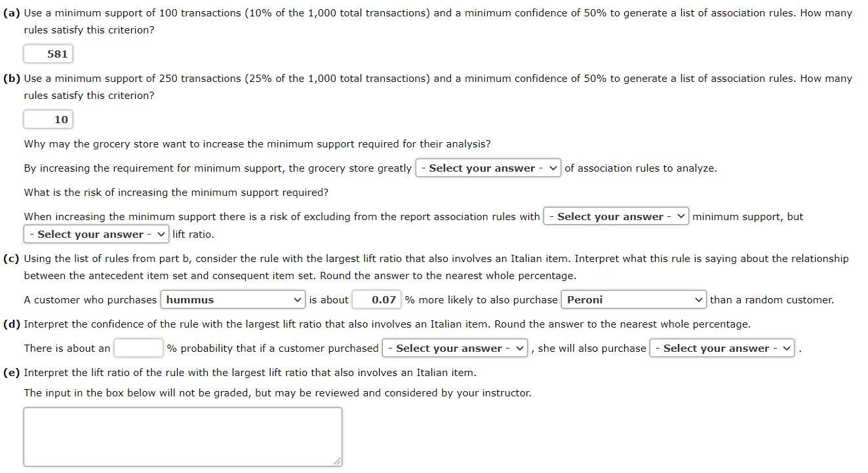Viewport: 868px width, 473px height.
Task: Click inside the part e comment box
Action: (x=182, y=436)
